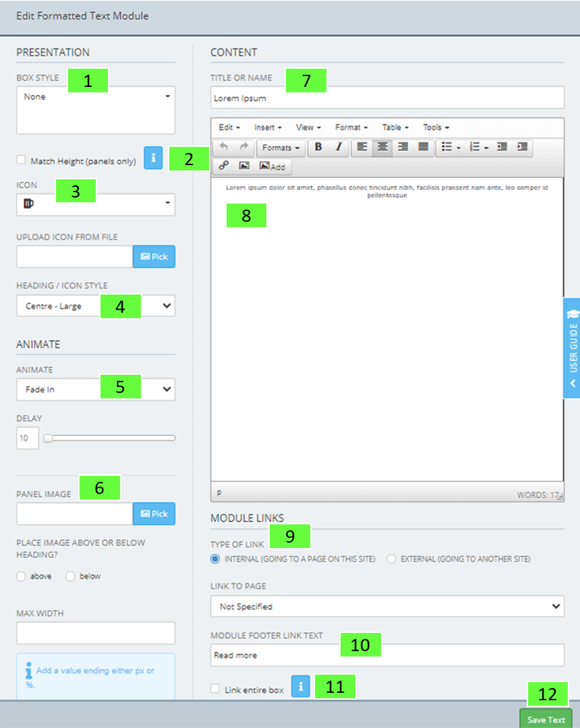This screenshot has height=728, width=580.
Task: Click the Max Width input field
Action: 96,633
